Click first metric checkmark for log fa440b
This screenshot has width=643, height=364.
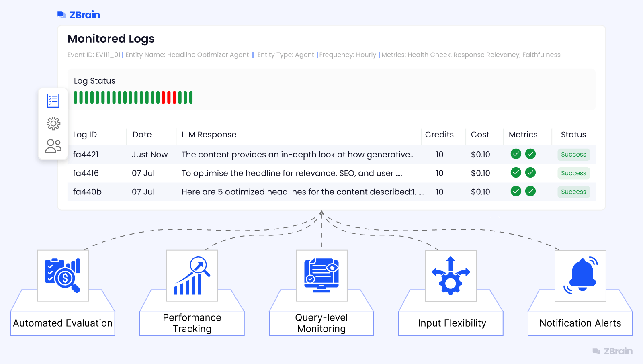tap(516, 191)
